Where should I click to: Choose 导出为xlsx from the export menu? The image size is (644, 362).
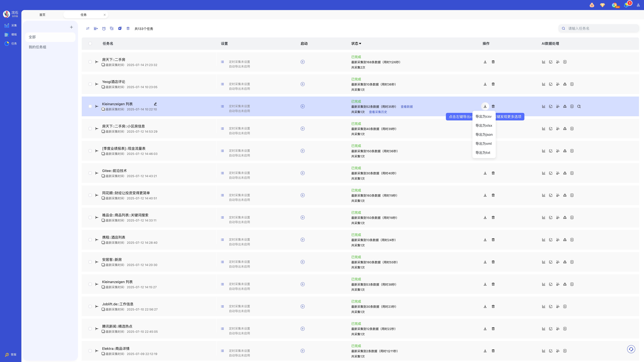(x=484, y=125)
